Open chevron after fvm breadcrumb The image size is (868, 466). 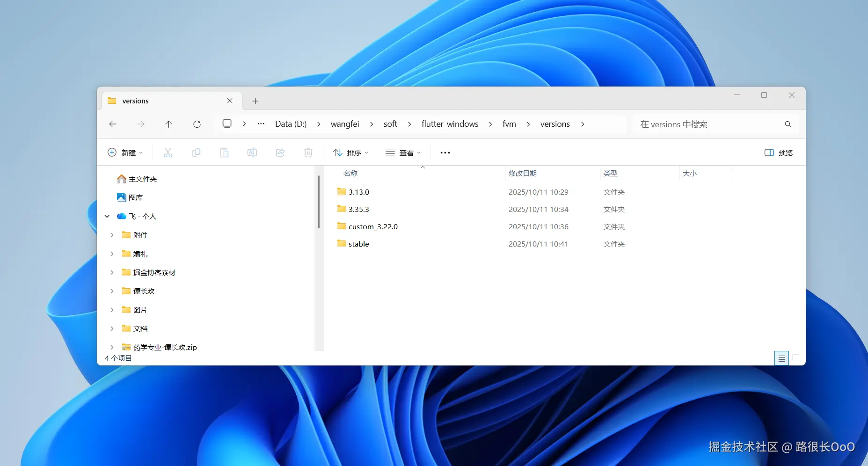528,124
